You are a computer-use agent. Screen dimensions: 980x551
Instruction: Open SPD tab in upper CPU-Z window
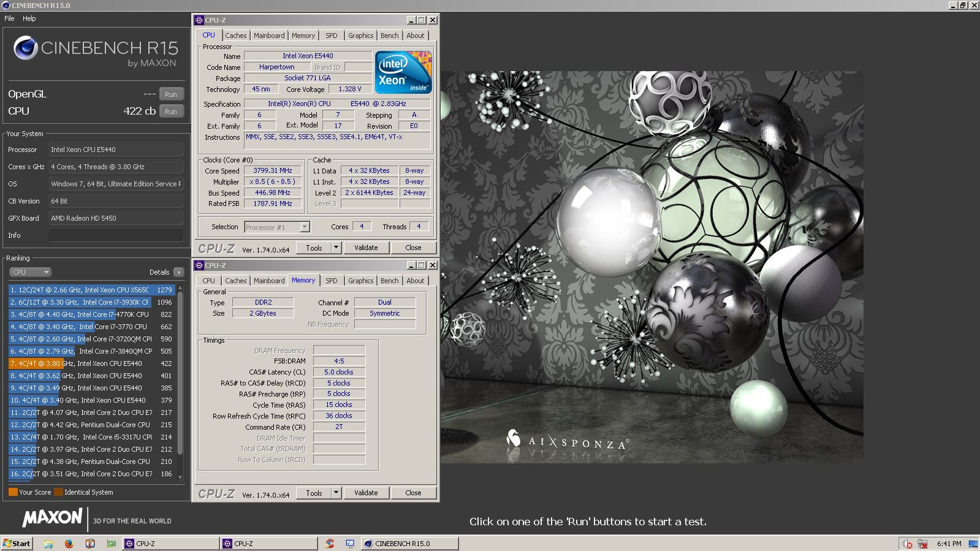click(x=332, y=36)
